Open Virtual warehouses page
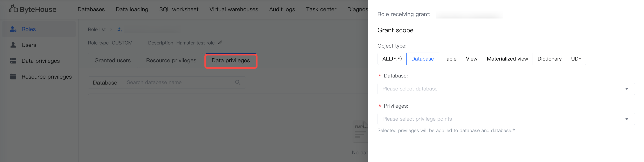 [x=234, y=9]
